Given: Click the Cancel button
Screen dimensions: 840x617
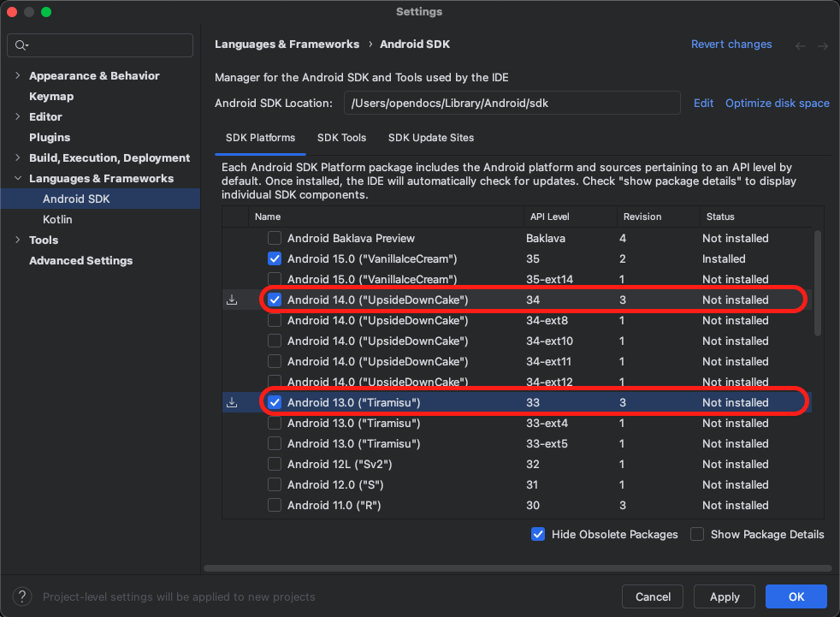Looking at the screenshot, I should 653,596.
